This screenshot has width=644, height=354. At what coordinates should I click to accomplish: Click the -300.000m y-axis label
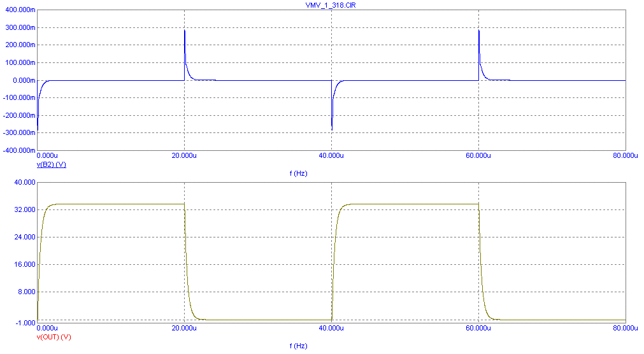(x=19, y=132)
